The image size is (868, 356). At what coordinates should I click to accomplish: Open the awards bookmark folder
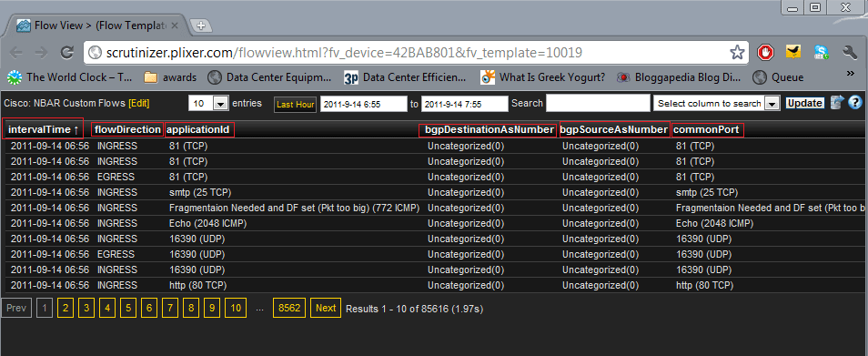[x=170, y=77]
